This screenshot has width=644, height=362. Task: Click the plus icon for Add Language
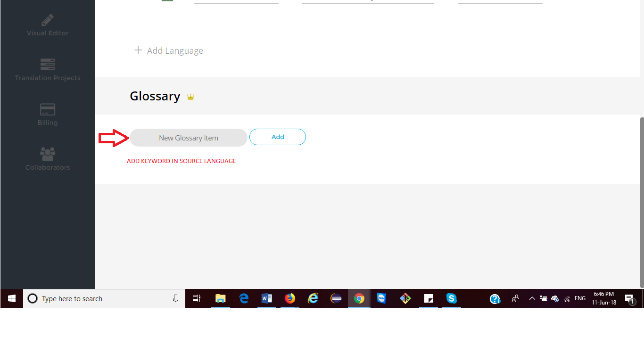pos(138,50)
